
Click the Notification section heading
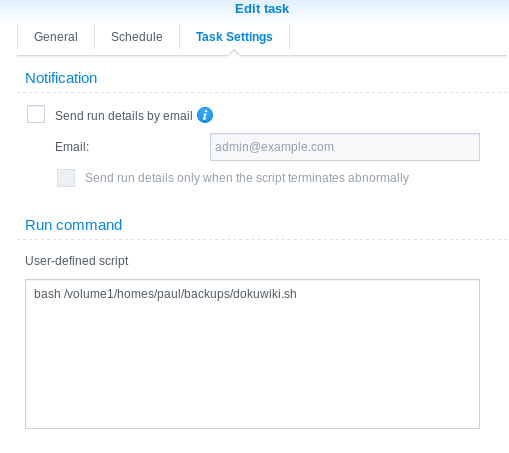(x=61, y=78)
